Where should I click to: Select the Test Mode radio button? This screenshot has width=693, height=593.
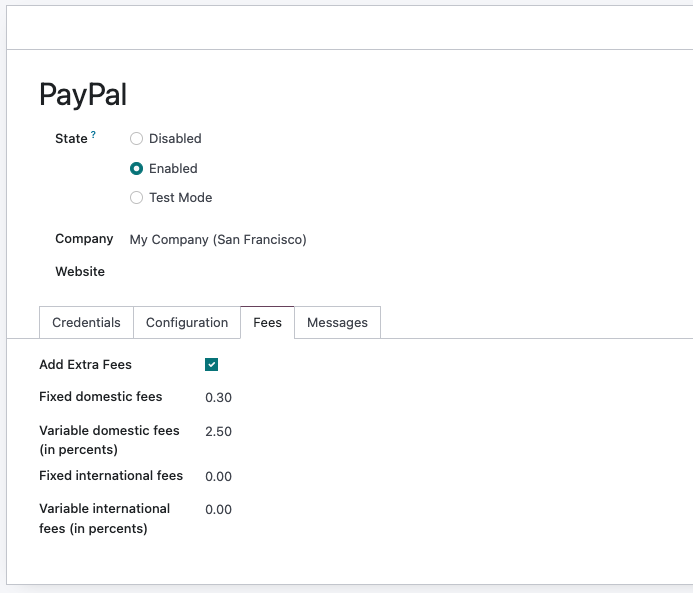click(136, 198)
